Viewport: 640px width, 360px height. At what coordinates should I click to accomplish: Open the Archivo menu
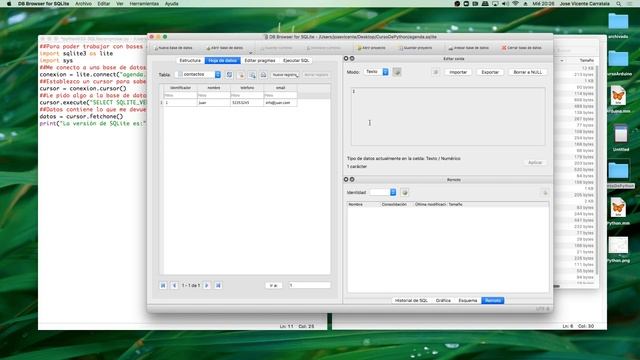pyautogui.click(x=83, y=4)
